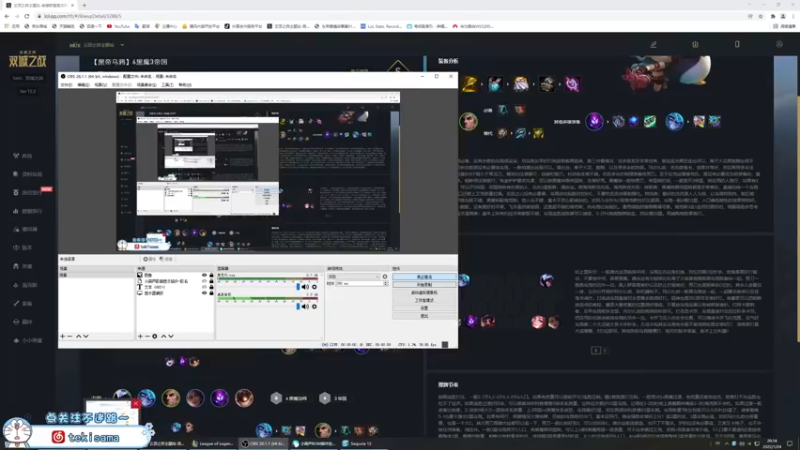Image resolution: width=800 pixels, height=450 pixels.
Task: Click the transition duration stepper arrows
Action: point(386,283)
